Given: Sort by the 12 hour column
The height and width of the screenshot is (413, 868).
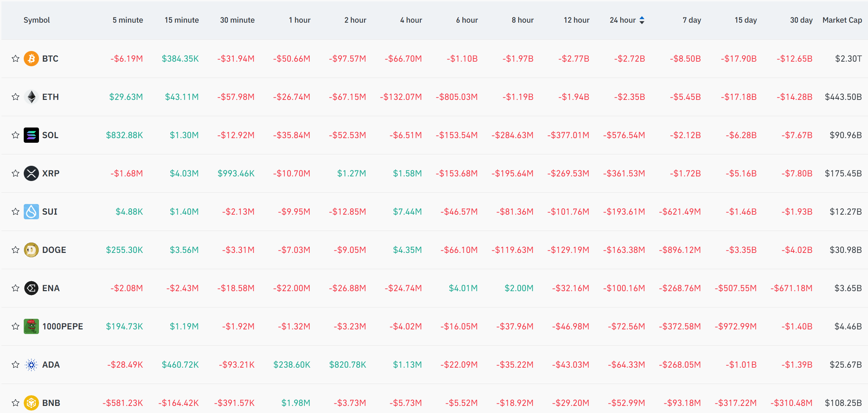Looking at the screenshot, I should click(x=577, y=20).
